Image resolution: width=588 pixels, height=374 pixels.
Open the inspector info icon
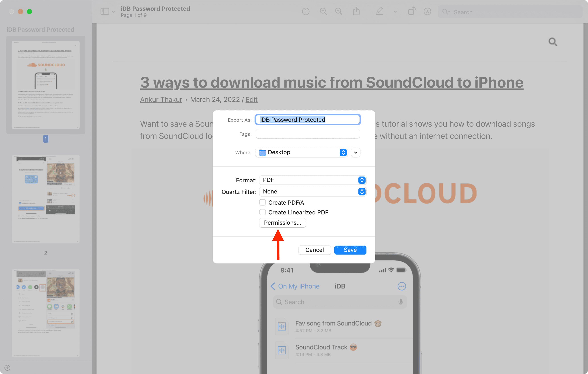(x=305, y=11)
